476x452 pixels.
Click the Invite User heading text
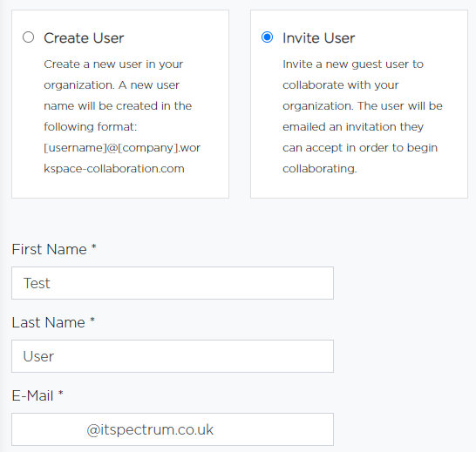pyautogui.click(x=318, y=38)
